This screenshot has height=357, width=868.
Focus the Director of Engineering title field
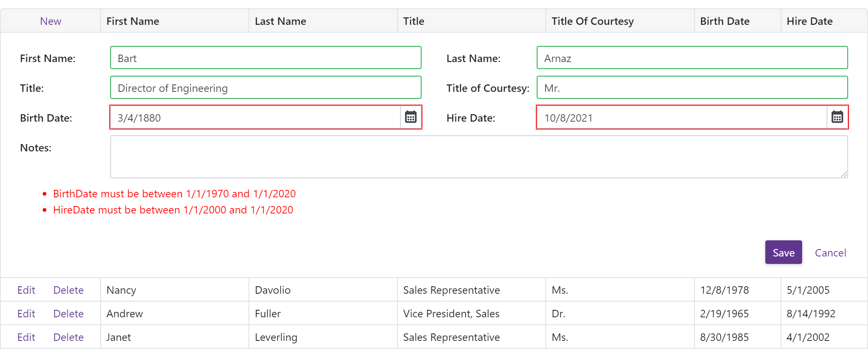tap(265, 88)
